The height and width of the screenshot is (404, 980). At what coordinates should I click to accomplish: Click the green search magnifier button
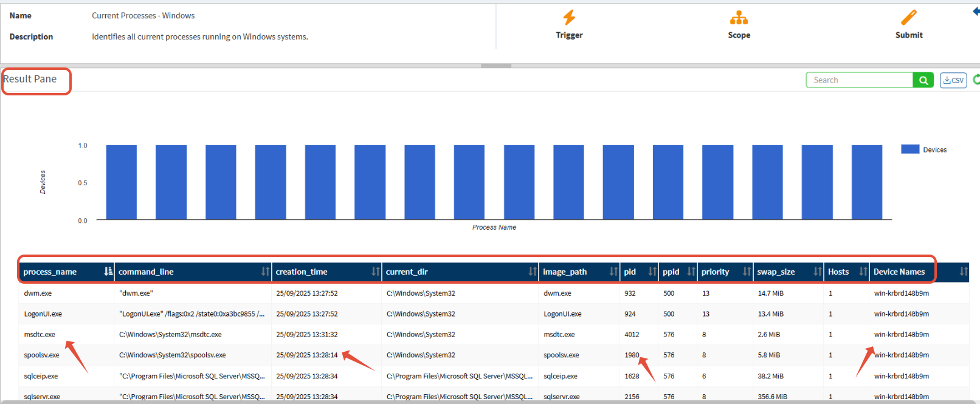click(x=923, y=80)
